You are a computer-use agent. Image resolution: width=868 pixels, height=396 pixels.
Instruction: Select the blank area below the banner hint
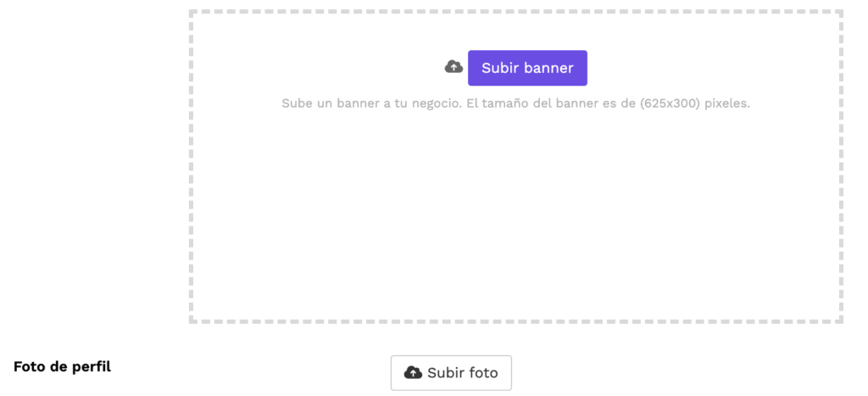[x=516, y=216]
